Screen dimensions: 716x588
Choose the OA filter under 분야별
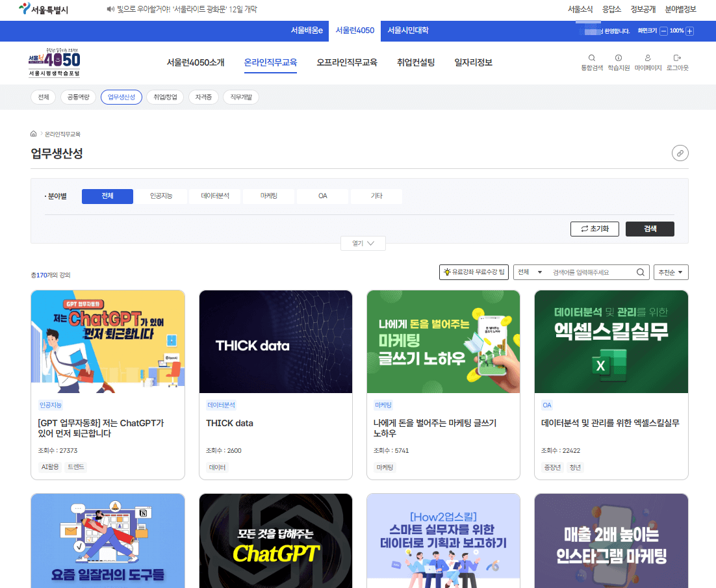(x=322, y=196)
